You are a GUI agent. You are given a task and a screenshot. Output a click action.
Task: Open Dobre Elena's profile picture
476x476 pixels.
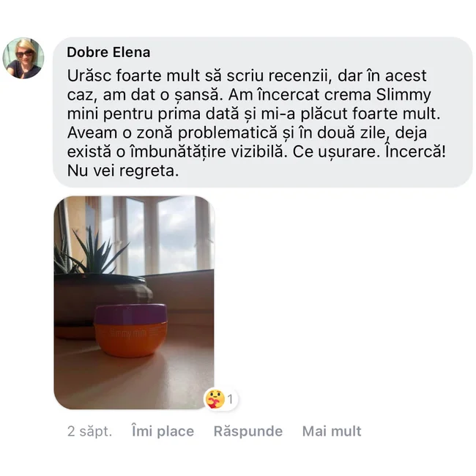[23, 58]
